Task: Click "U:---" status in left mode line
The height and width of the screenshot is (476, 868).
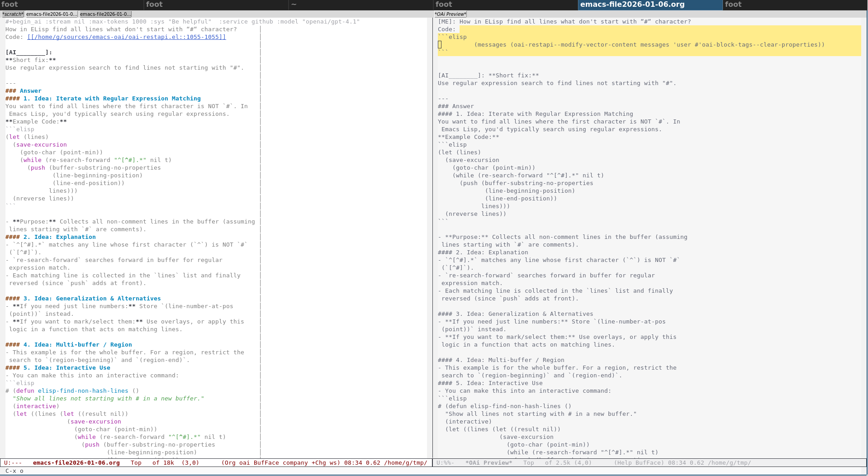Action: pos(13,463)
